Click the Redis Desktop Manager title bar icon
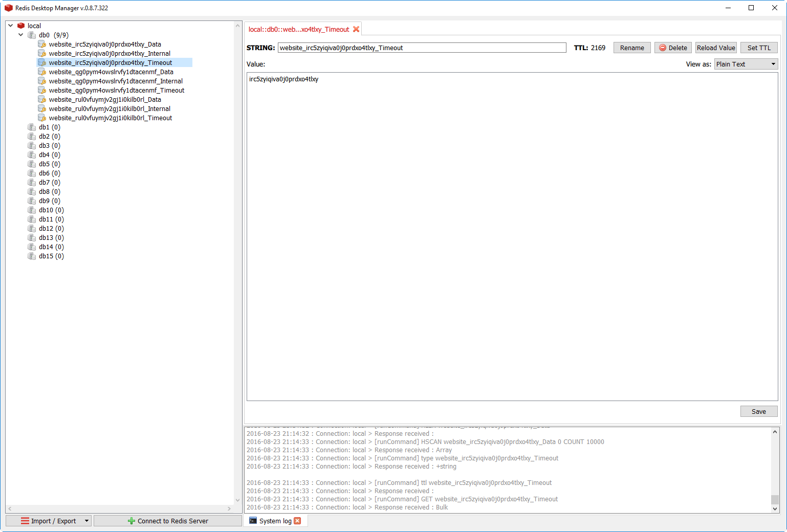 (x=8, y=8)
